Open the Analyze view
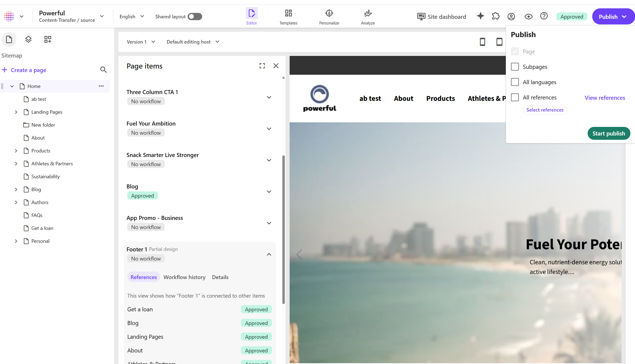 click(367, 16)
